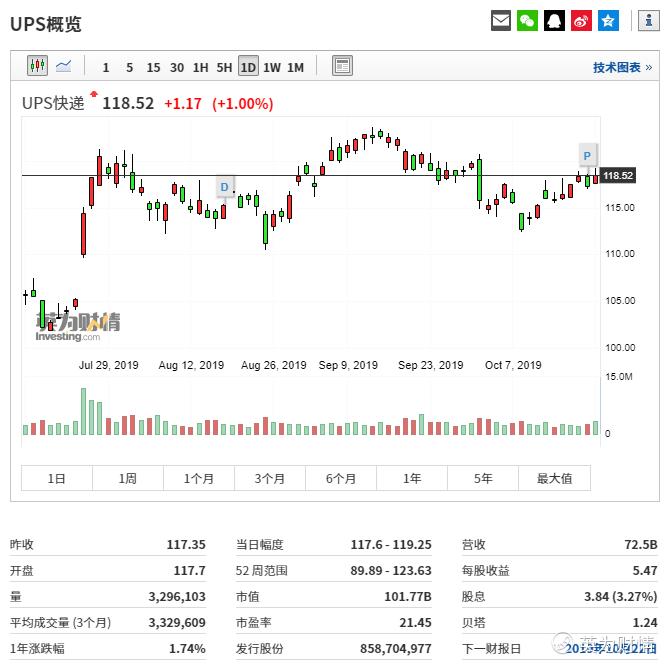Click the 每股收益 value 5.47
The width and height of the screenshot is (667, 668).
[x=645, y=571]
